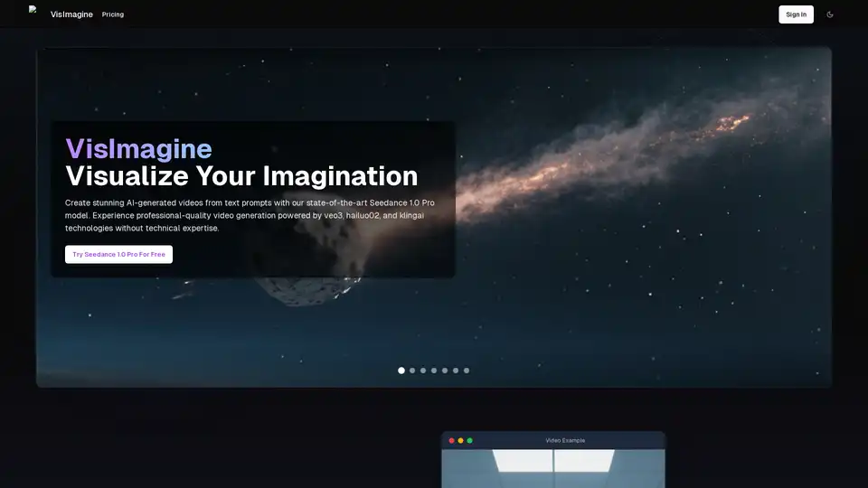868x488 pixels.
Task: Jump to the last carousel slide dot
Action: pyautogui.click(x=467, y=371)
